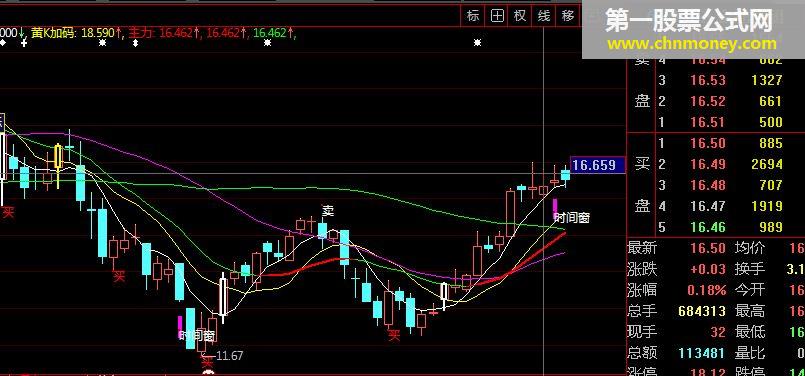Click the 均价 label

coord(750,248)
